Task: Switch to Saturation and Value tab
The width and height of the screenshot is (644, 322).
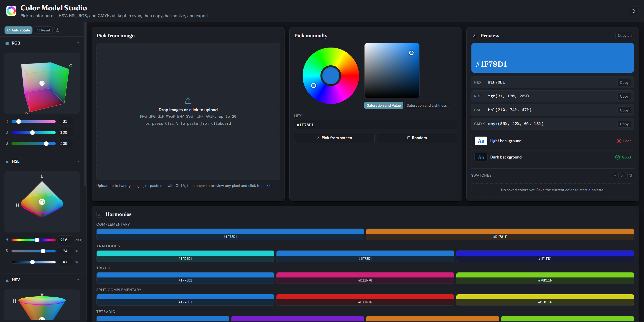Action: coord(384,105)
